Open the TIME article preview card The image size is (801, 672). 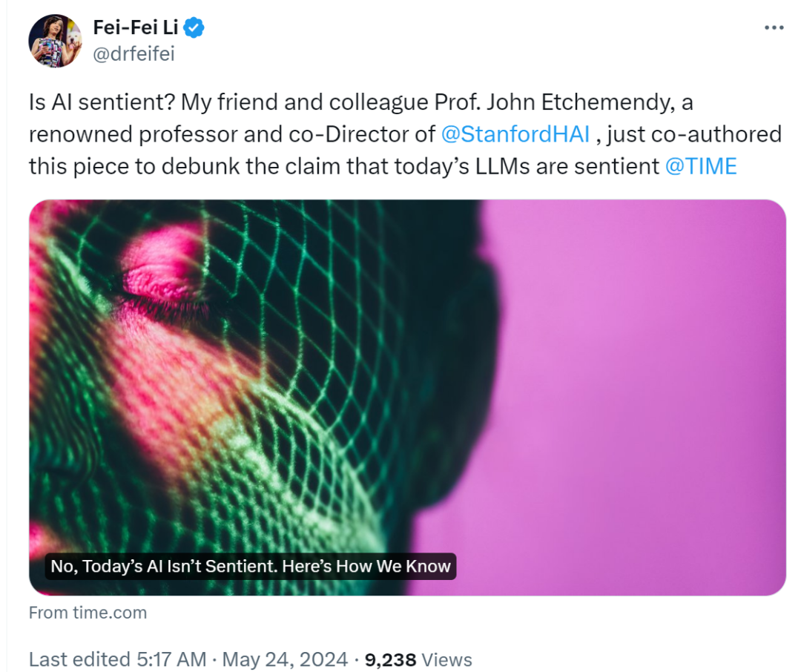407,397
